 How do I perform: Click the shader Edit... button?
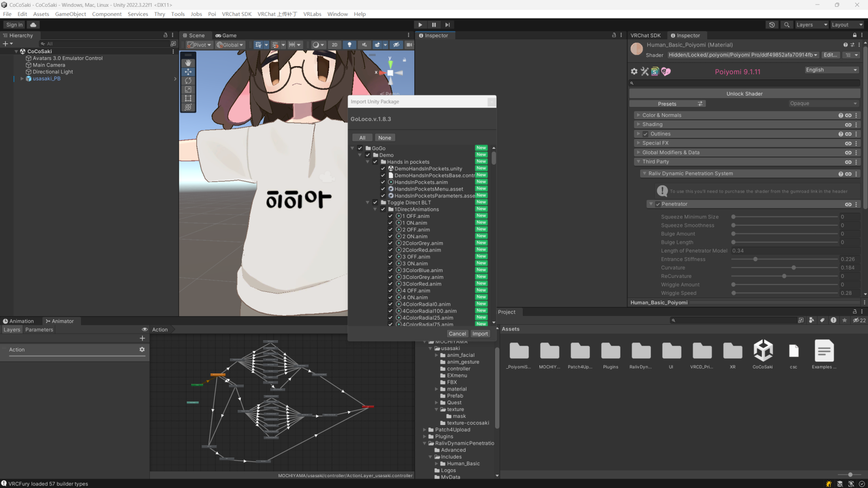click(x=830, y=55)
